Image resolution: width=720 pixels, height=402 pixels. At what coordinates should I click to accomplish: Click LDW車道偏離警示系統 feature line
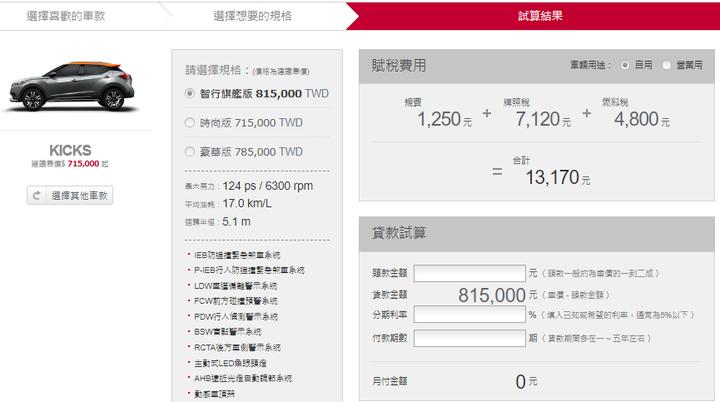pos(235,286)
